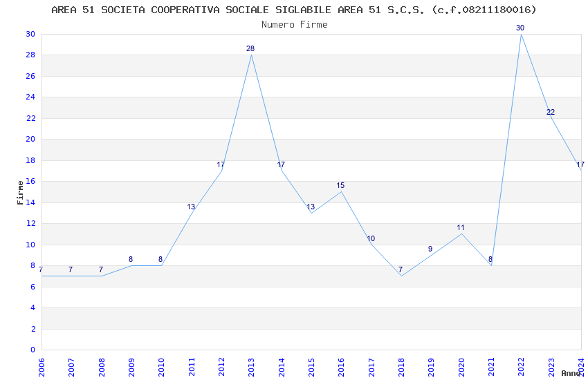Click x-axis year 2017
588x380 pixels.
[x=371, y=367]
